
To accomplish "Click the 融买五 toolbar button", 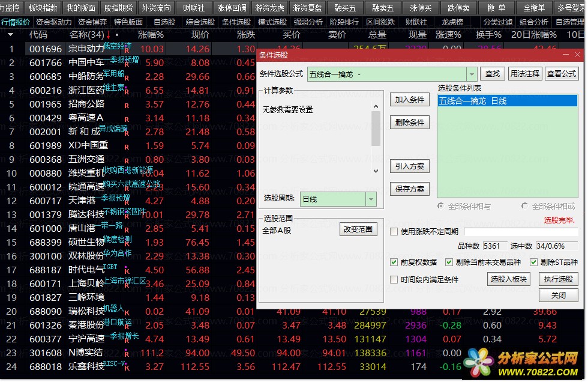I will [x=345, y=7].
